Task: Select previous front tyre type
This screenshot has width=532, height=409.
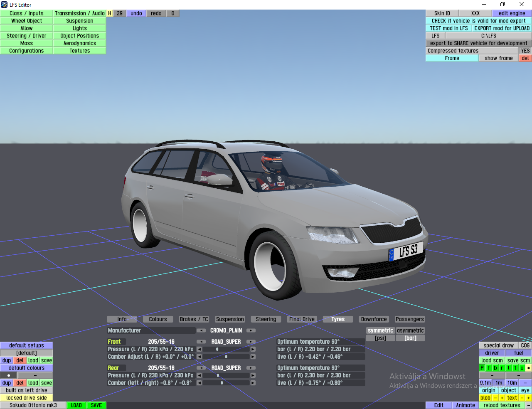Action: (201, 342)
